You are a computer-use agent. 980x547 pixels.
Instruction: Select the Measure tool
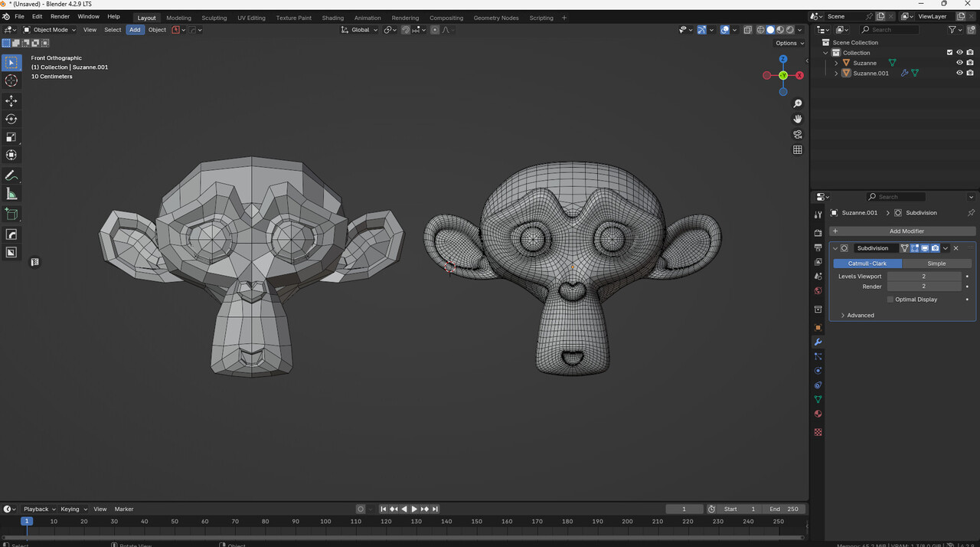point(11,194)
